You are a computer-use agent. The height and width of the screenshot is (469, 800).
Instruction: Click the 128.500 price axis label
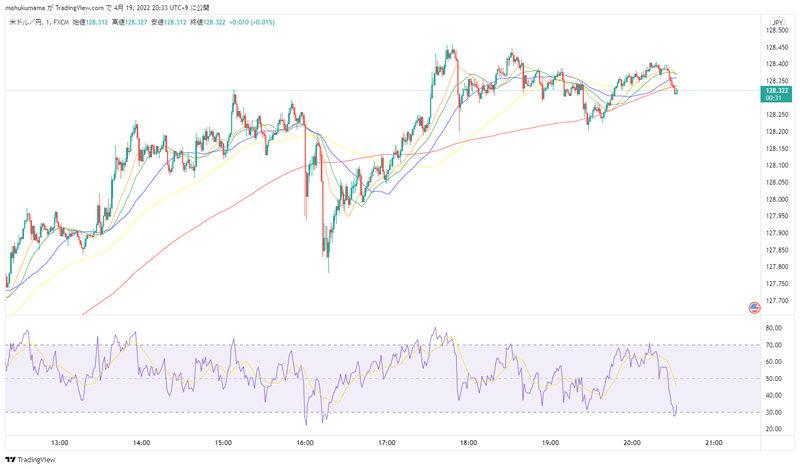click(777, 30)
